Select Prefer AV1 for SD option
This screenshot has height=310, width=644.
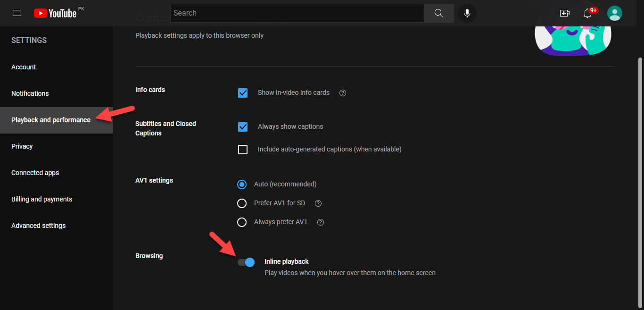click(x=242, y=203)
